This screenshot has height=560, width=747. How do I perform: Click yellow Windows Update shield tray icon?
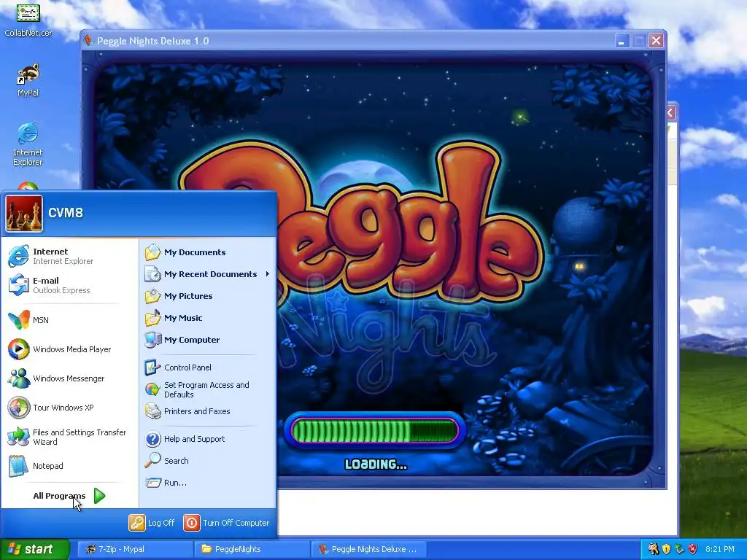tap(666, 549)
